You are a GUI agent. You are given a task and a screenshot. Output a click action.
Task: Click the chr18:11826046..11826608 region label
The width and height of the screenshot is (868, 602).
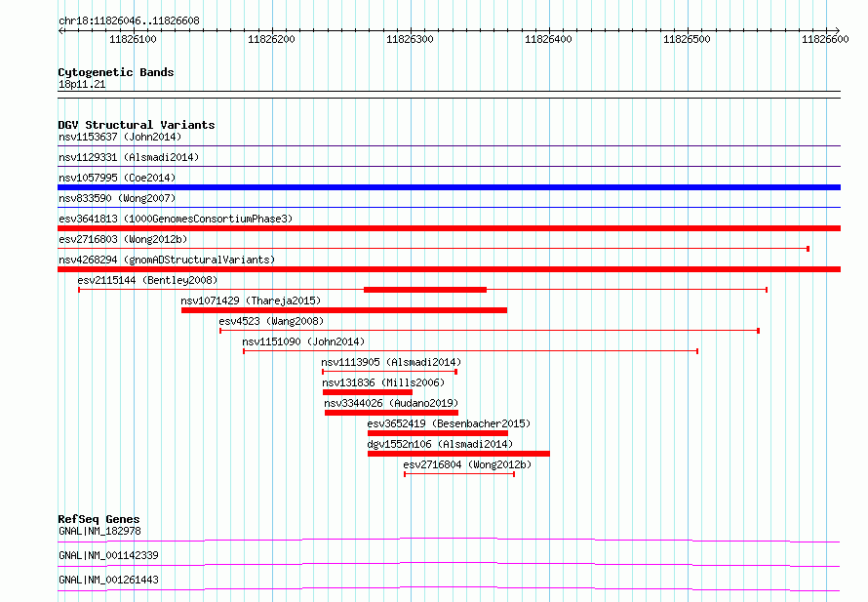coord(129,20)
